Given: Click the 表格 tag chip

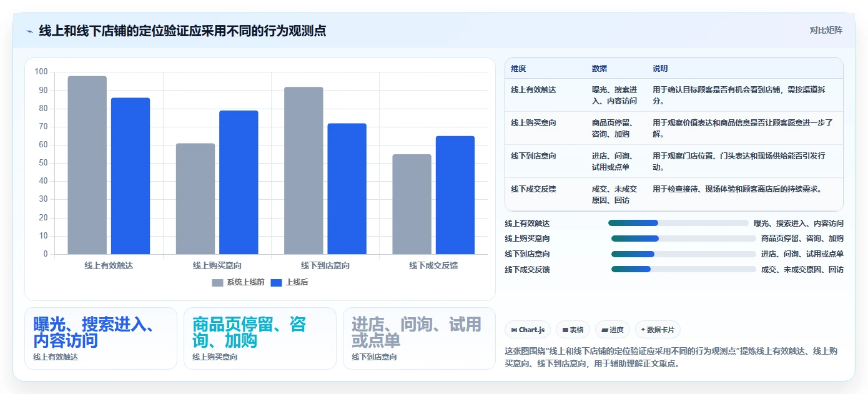Looking at the screenshot, I should click(x=573, y=330).
